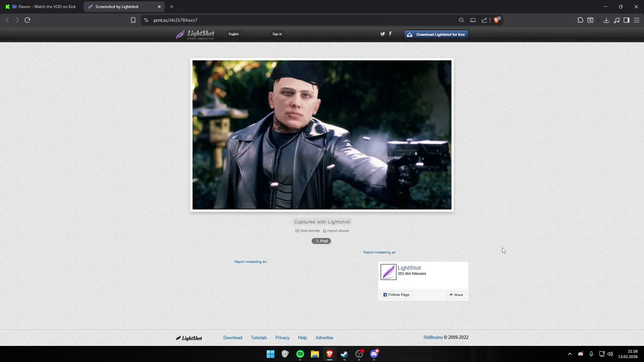Open the Twitter bird icon in header
Viewport: 644px width, 362px height.
[382, 34]
